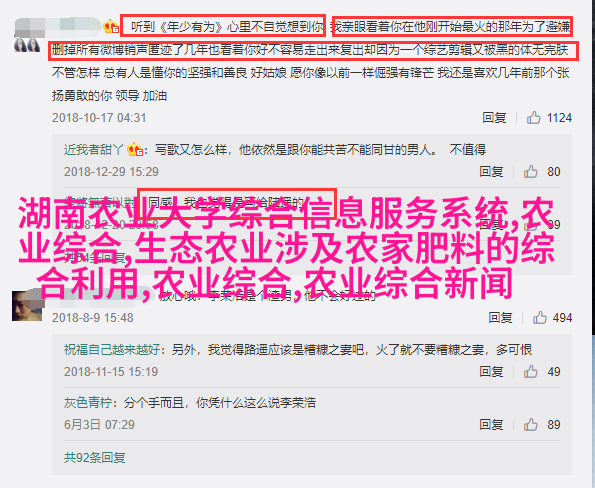Reply to the 2018-11-15 15:19 comment

click(x=491, y=372)
